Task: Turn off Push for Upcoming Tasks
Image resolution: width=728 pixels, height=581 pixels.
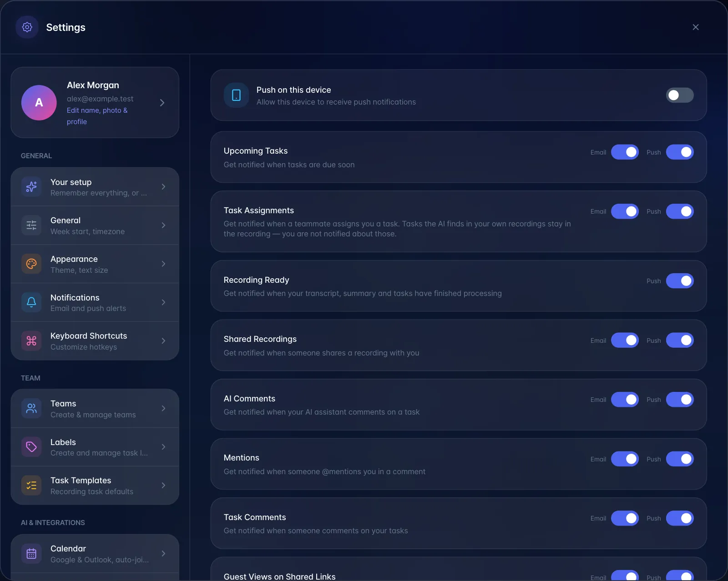Action: 680,152
